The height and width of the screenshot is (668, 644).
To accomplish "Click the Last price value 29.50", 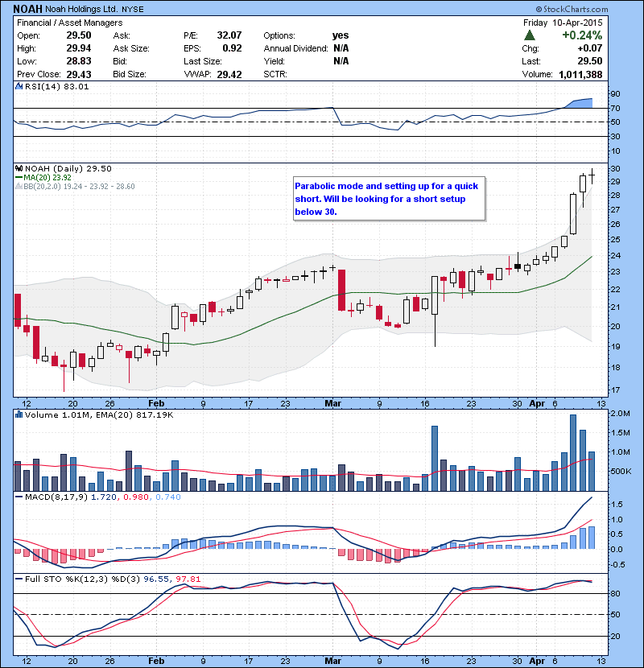I will pos(590,61).
